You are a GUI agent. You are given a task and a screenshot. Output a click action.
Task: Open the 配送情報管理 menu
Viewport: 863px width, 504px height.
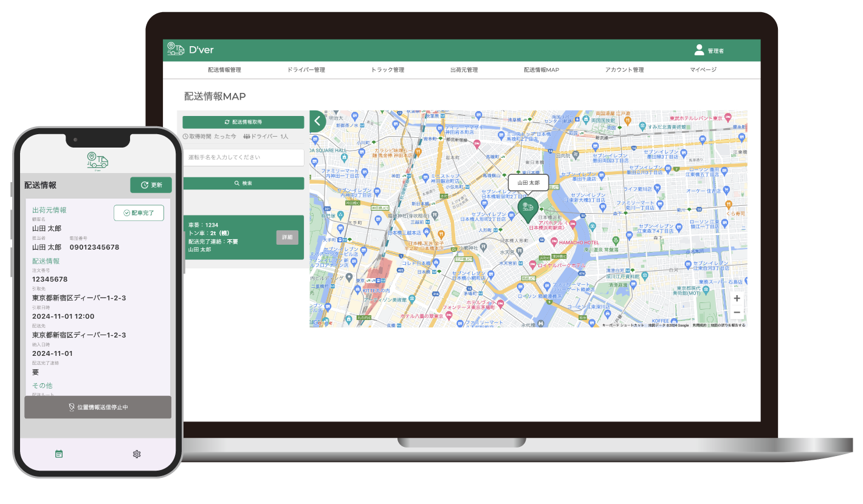click(224, 70)
